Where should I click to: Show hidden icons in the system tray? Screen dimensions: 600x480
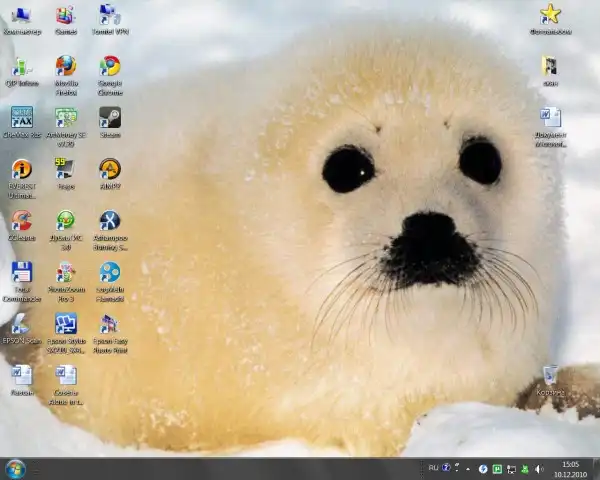tap(469, 468)
